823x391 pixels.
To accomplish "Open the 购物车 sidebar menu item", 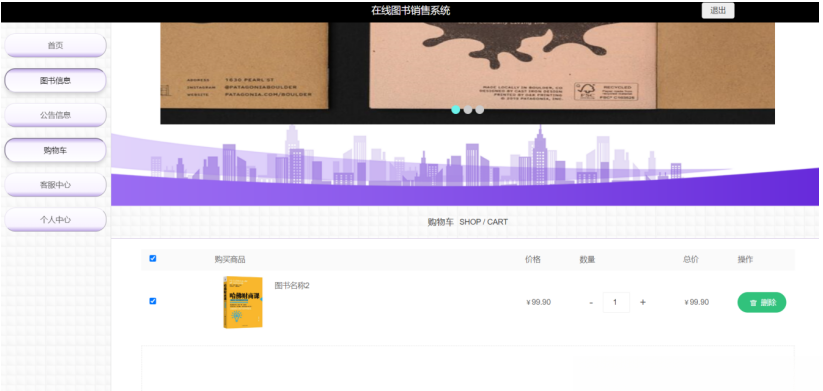I will click(55, 150).
